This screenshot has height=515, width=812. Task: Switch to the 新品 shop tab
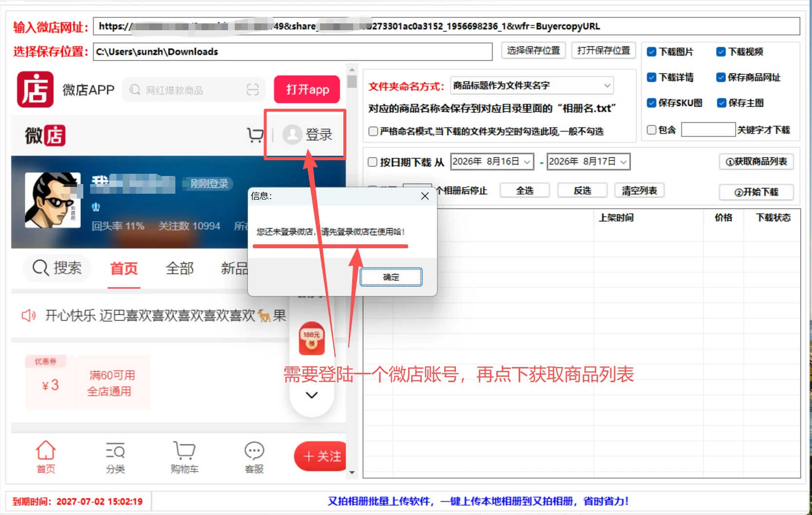(x=234, y=268)
